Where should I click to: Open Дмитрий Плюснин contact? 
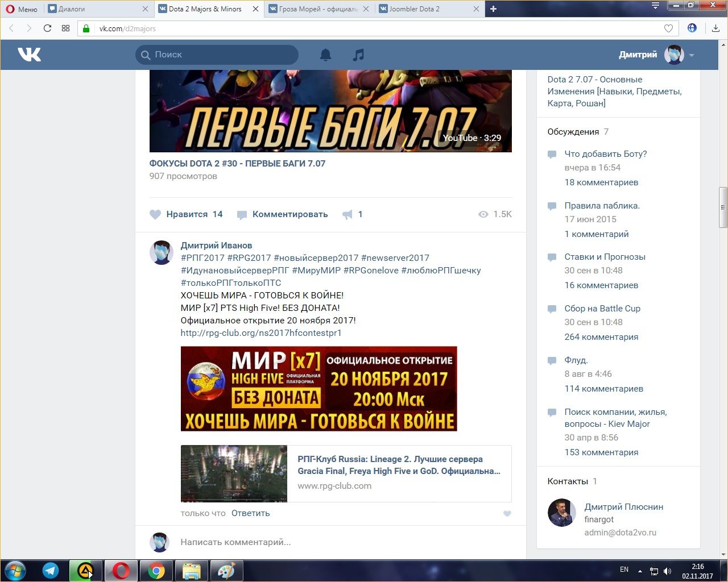click(623, 507)
